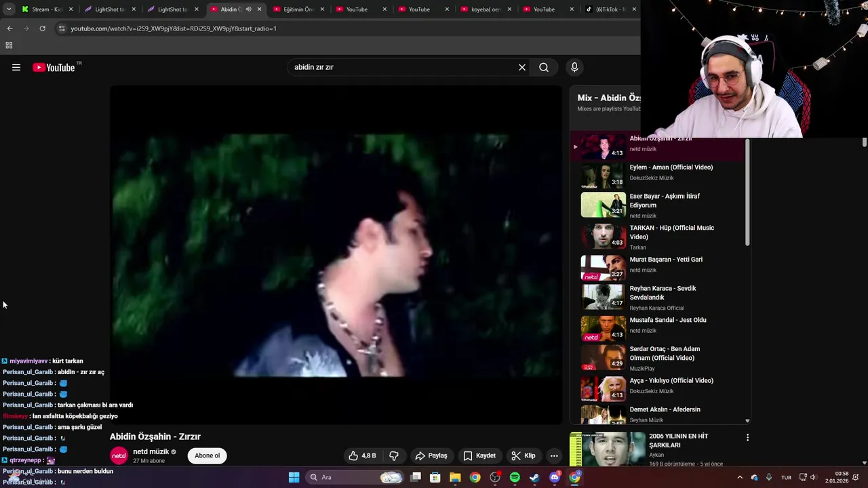Click the browser address bar URL
868x488 pixels.
point(174,28)
